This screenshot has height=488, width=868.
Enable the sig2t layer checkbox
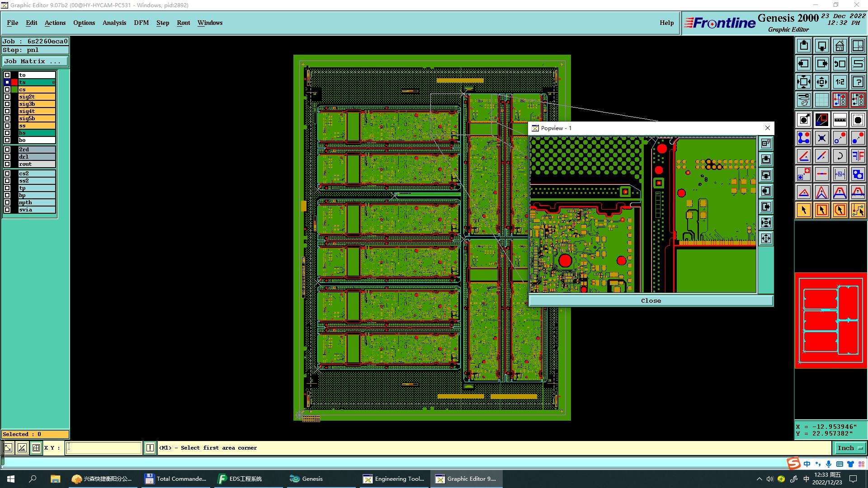7,97
